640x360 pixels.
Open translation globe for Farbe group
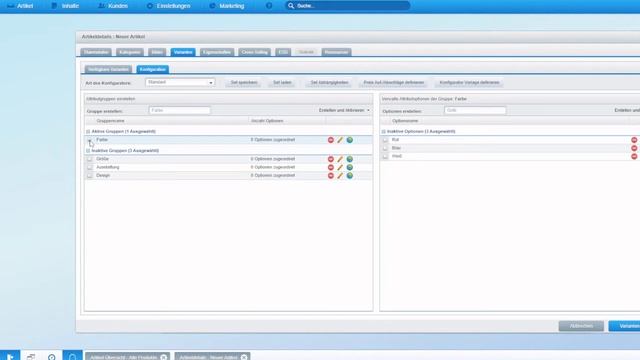click(x=350, y=140)
